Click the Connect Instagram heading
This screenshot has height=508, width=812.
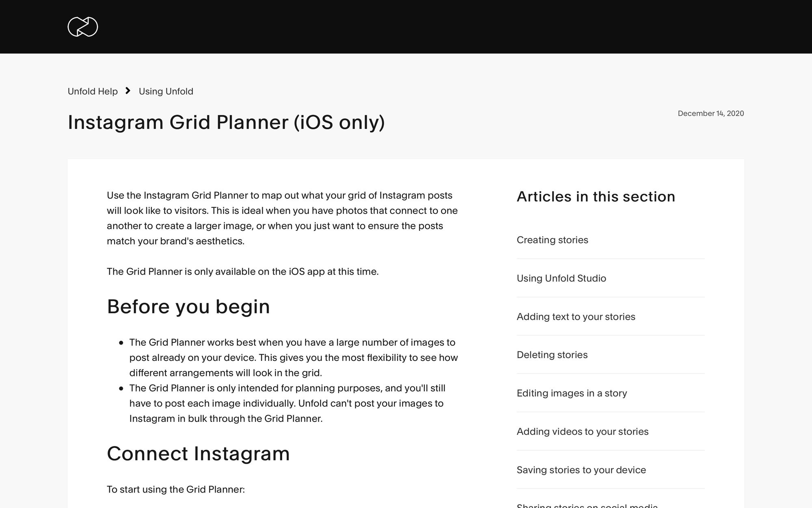click(x=198, y=454)
